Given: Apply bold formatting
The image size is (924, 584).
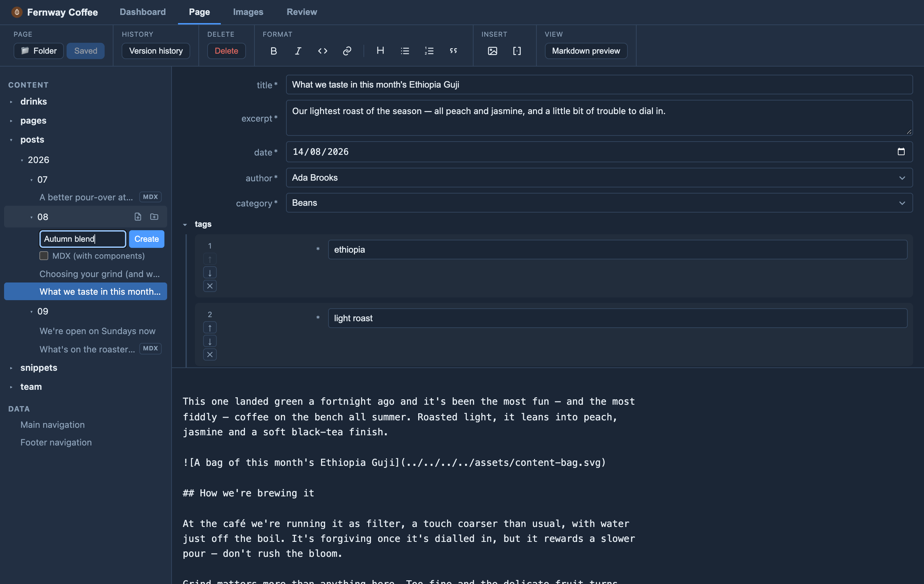Looking at the screenshot, I should click(273, 51).
